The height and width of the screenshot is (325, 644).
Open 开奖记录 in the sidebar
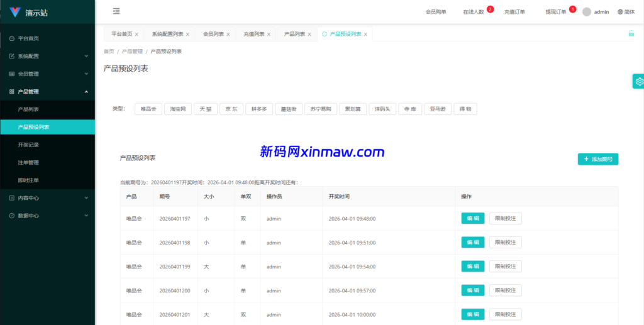pyautogui.click(x=48, y=145)
